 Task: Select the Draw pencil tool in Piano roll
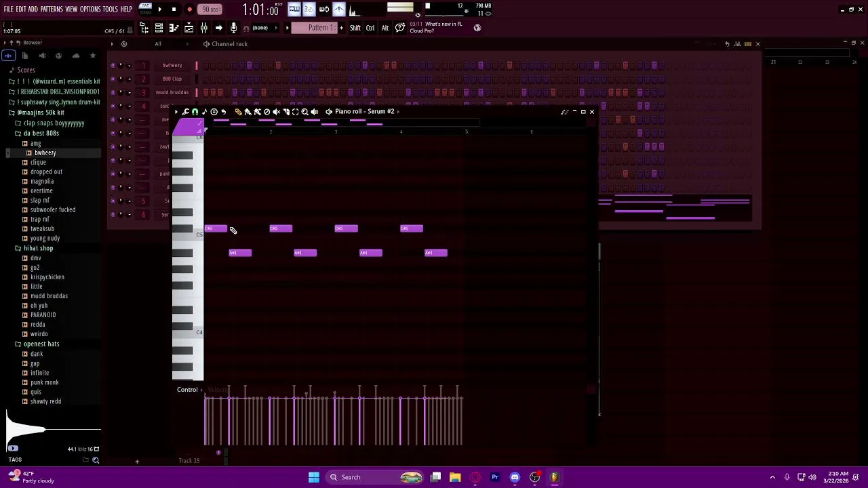(238, 112)
